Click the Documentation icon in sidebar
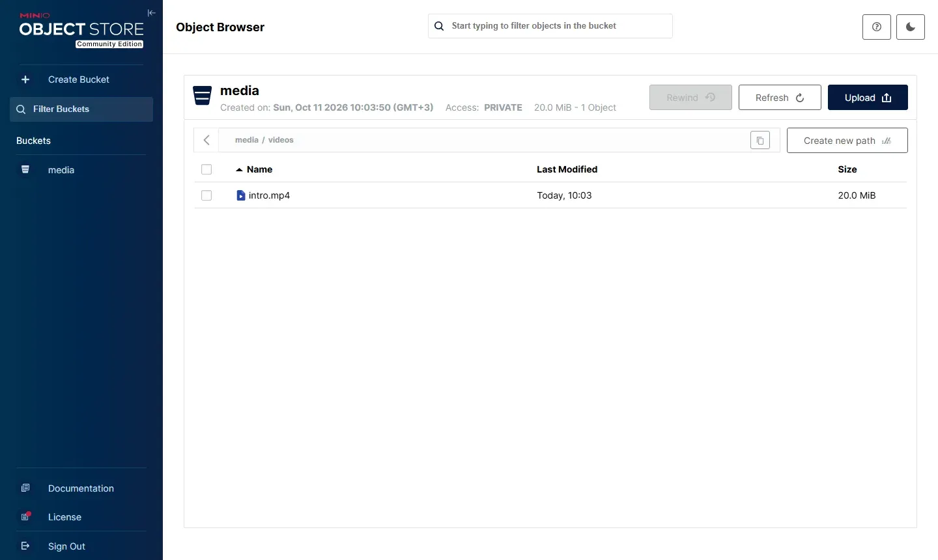This screenshot has height=560, width=938. pyautogui.click(x=25, y=488)
